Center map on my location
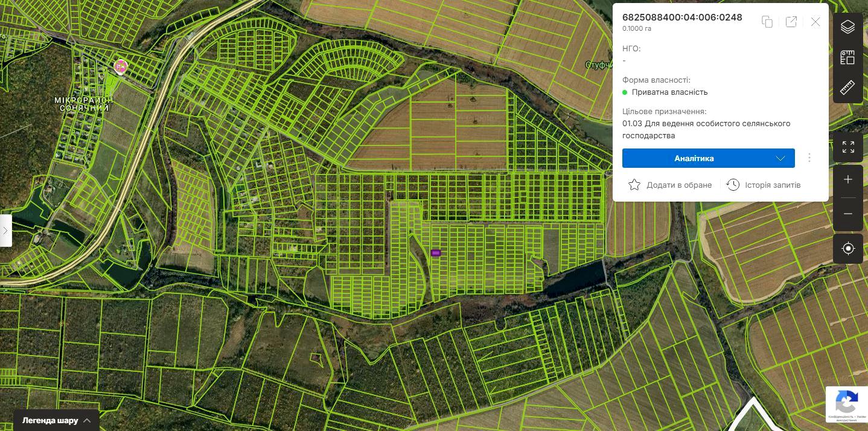Screen dimensions: 868x431 click(848, 249)
